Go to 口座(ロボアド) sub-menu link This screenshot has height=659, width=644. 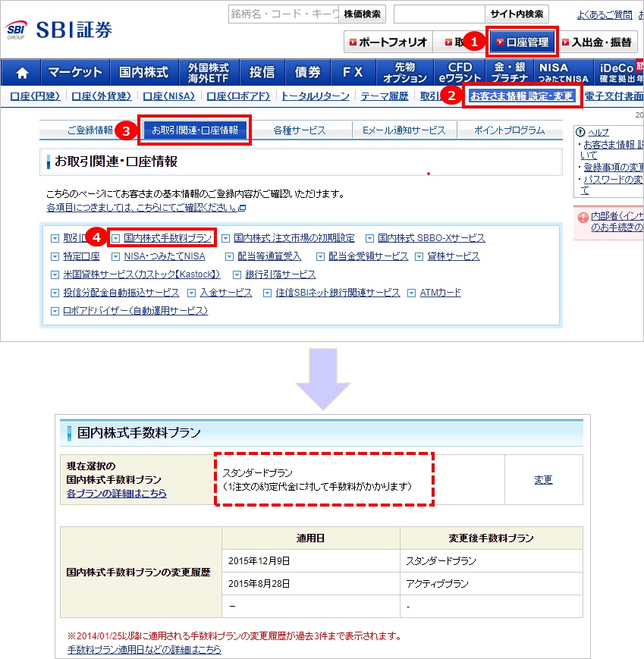tap(238, 96)
